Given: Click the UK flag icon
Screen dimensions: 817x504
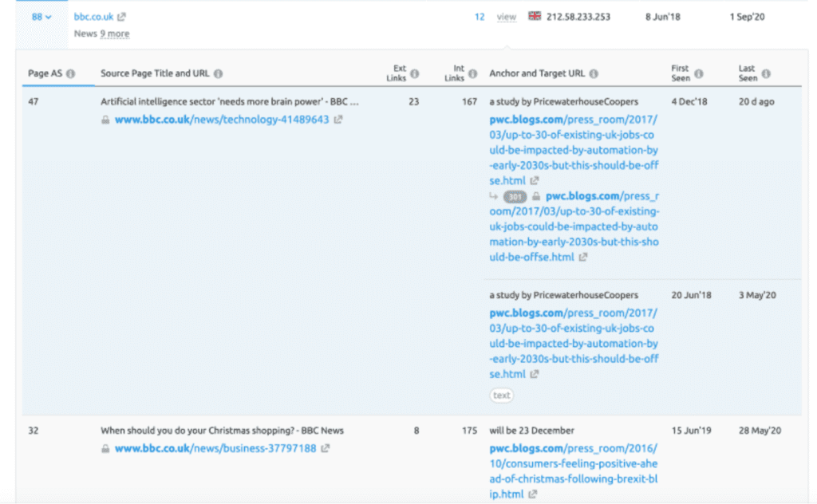Looking at the screenshot, I should tap(535, 16).
